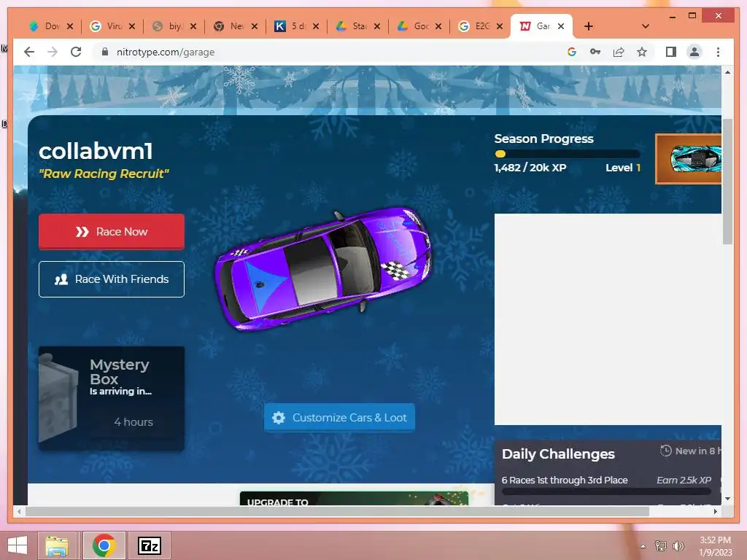Click the scroll right arrow
This screenshot has height=560, width=747.
(716, 511)
